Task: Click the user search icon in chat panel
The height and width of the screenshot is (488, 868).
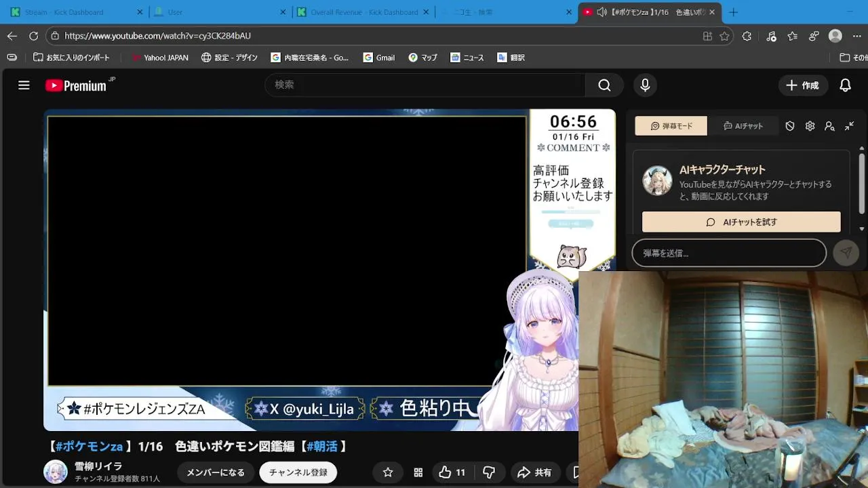Action: 829,126
